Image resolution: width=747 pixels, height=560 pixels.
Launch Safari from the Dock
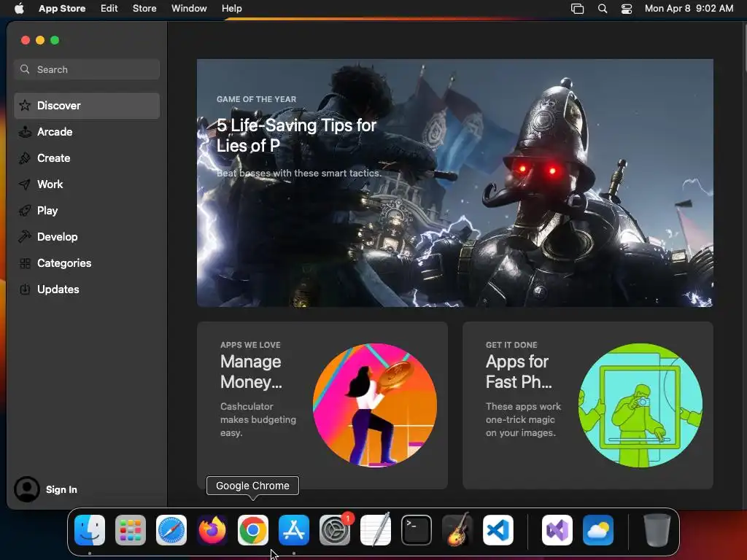(x=171, y=530)
